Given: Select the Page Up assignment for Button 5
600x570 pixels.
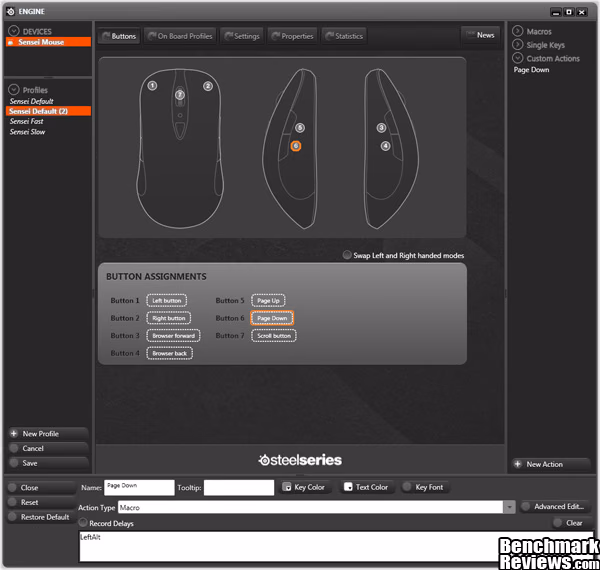Looking at the screenshot, I should (x=268, y=301).
